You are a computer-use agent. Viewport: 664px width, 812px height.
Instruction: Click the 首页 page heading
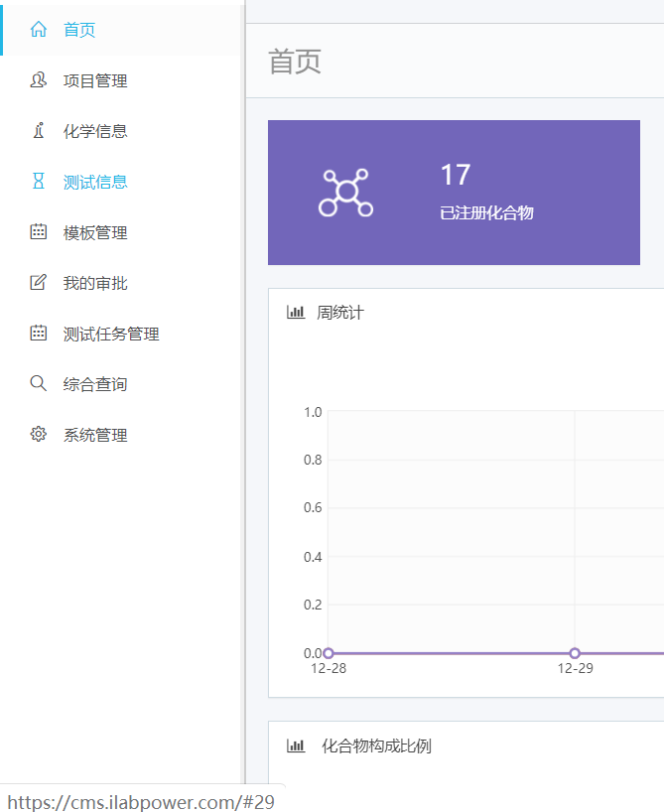point(295,62)
